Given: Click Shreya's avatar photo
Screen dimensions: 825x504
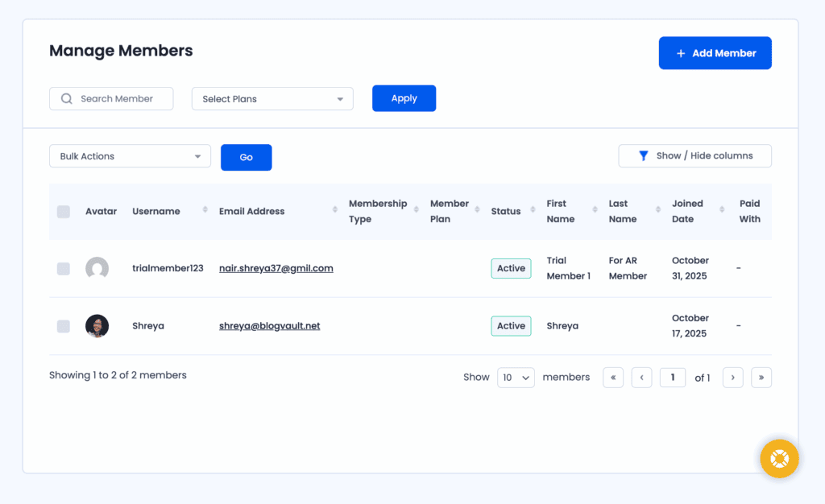Looking at the screenshot, I should (97, 326).
